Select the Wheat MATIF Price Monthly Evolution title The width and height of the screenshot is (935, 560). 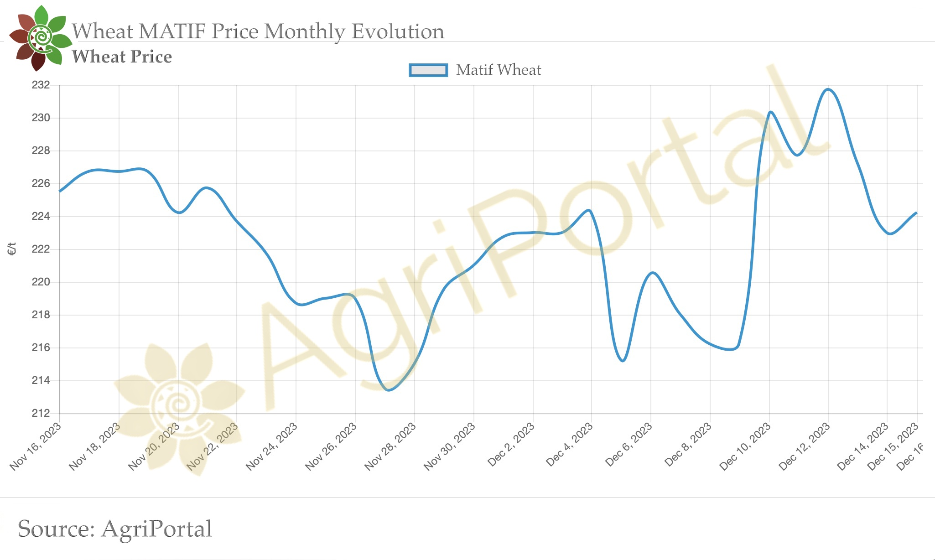tap(258, 31)
